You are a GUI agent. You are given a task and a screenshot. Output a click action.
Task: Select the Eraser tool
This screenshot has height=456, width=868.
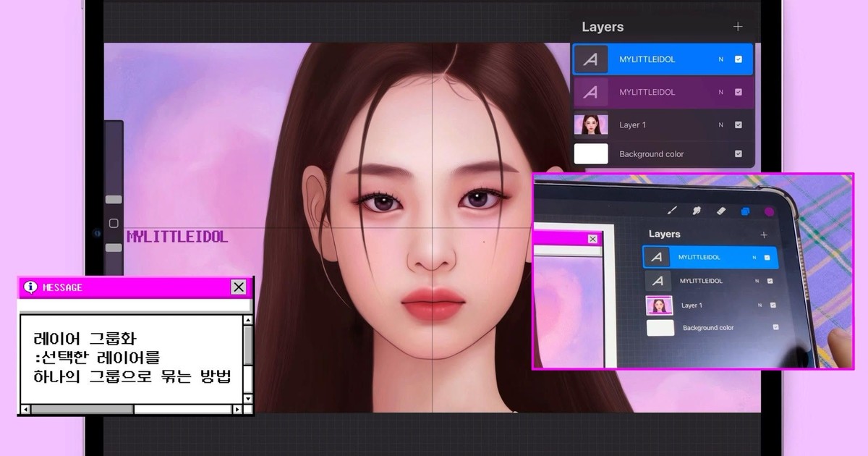(x=720, y=210)
